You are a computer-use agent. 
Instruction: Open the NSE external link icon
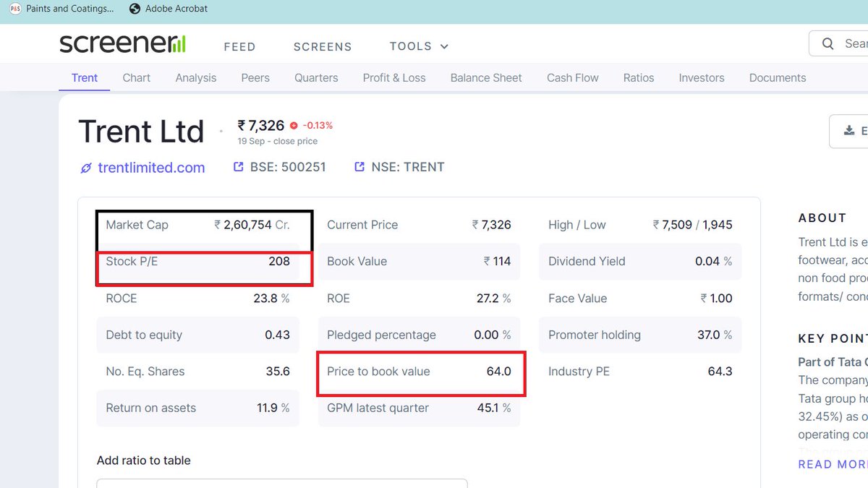click(359, 167)
